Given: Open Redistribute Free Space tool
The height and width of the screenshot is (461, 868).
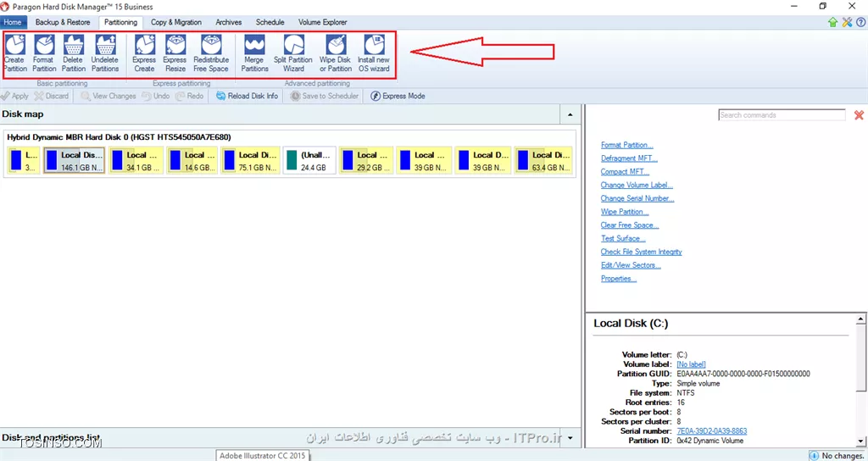Looking at the screenshot, I should point(211,53).
